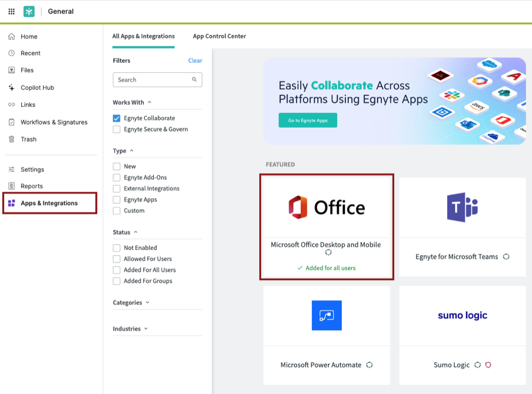Check the Custom type filter
532x394 pixels.
click(117, 211)
